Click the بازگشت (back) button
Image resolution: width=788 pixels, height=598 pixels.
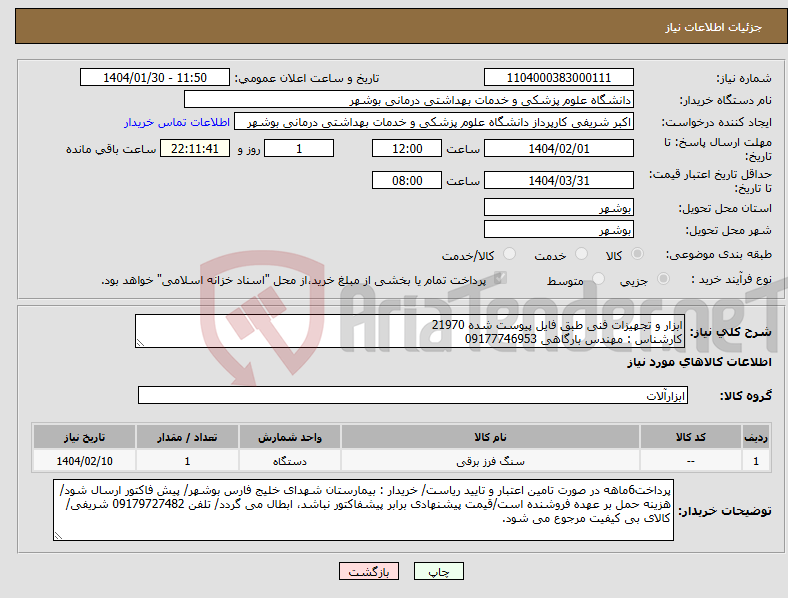tap(369, 571)
